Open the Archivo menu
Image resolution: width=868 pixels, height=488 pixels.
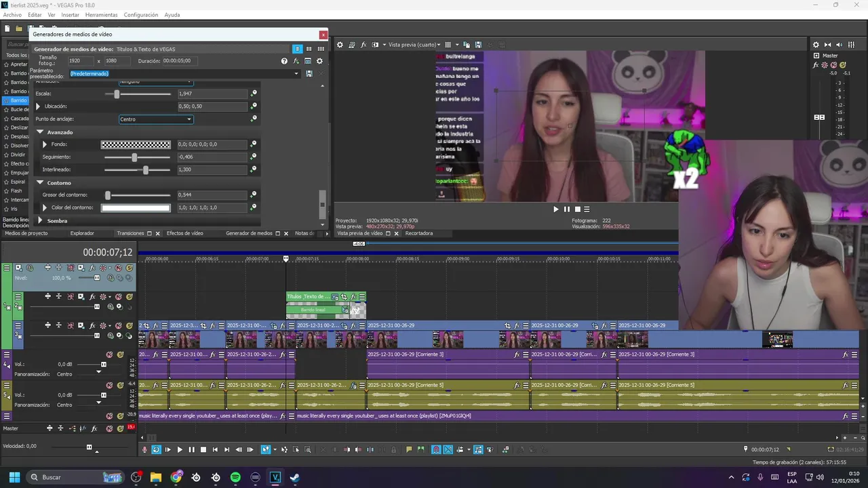pos(12,15)
